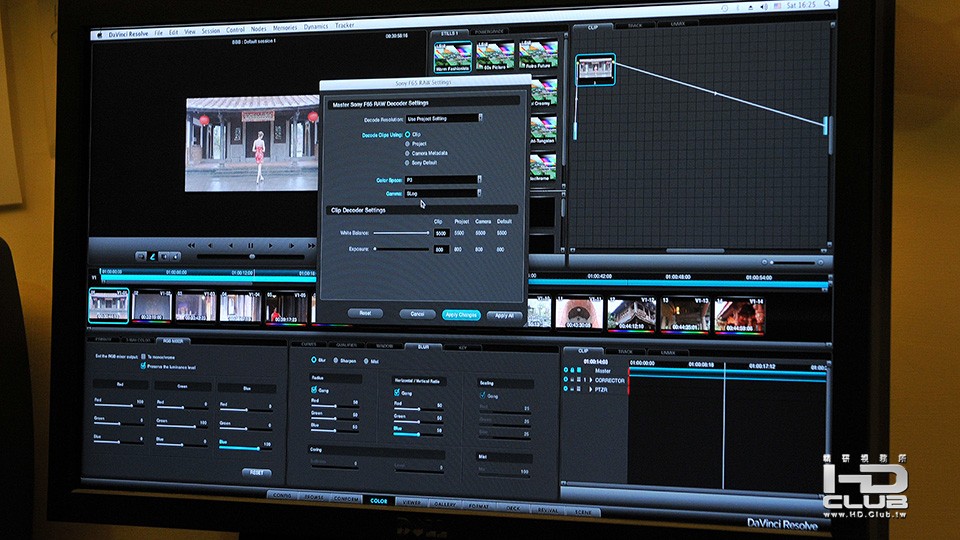Viewport: 960px width, 540px height.
Task: Select Project radio for Decode Clips Using
Action: pyautogui.click(x=408, y=144)
